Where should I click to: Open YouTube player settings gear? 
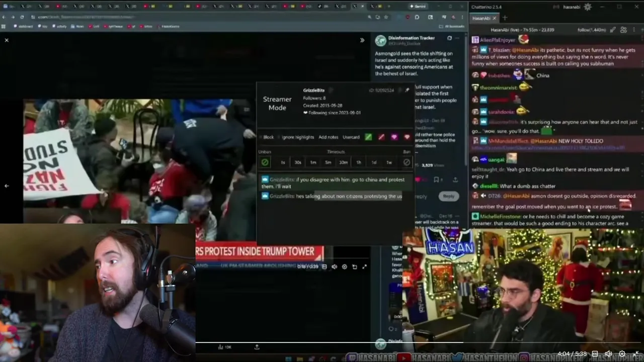click(622, 353)
